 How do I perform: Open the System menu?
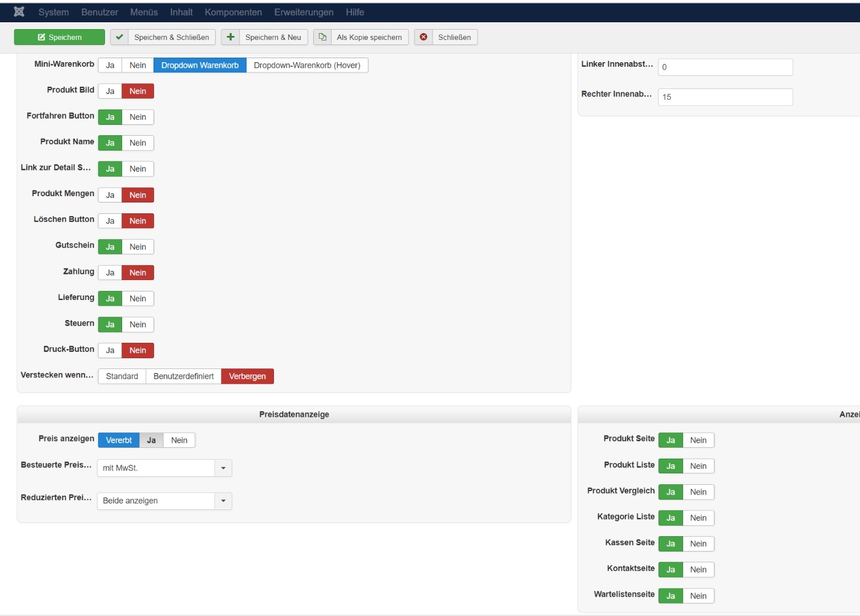pyautogui.click(x=54, y=12)
